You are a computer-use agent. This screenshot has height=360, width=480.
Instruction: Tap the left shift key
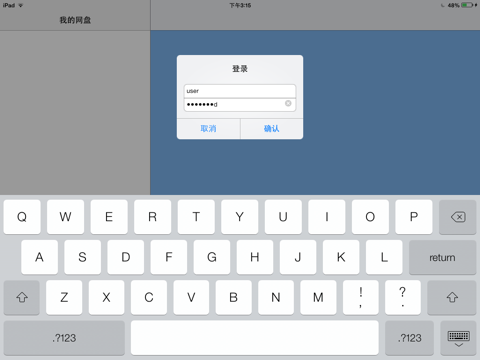point(22,297)
